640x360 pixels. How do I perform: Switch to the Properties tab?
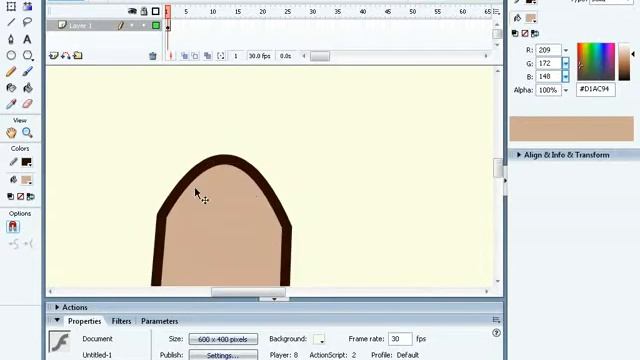pos(84,321)
